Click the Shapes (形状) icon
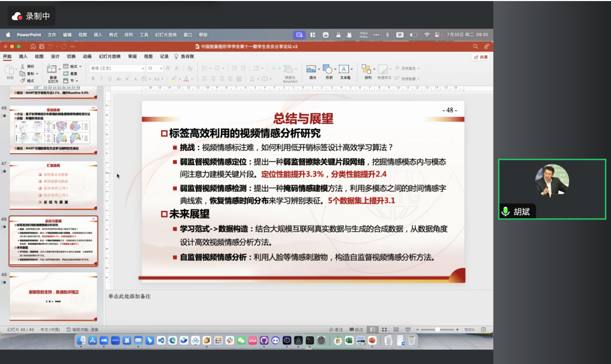 [x=328, y=70]
